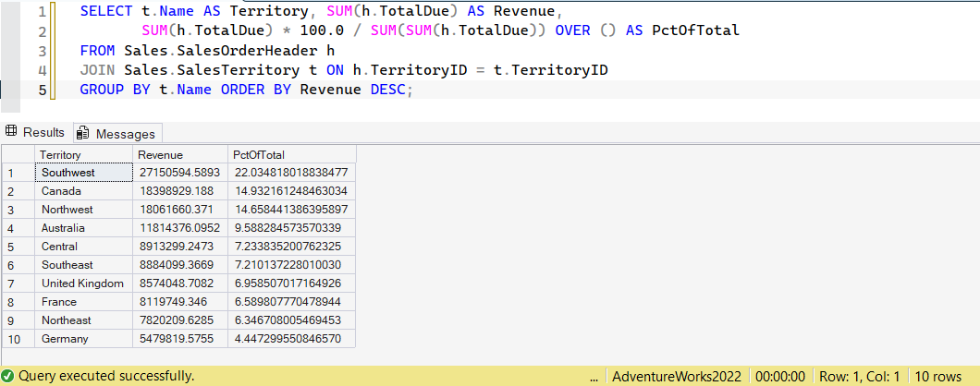Select revenue value 8574048.7082
The image size is (980, 386).
tap(180, 283)
